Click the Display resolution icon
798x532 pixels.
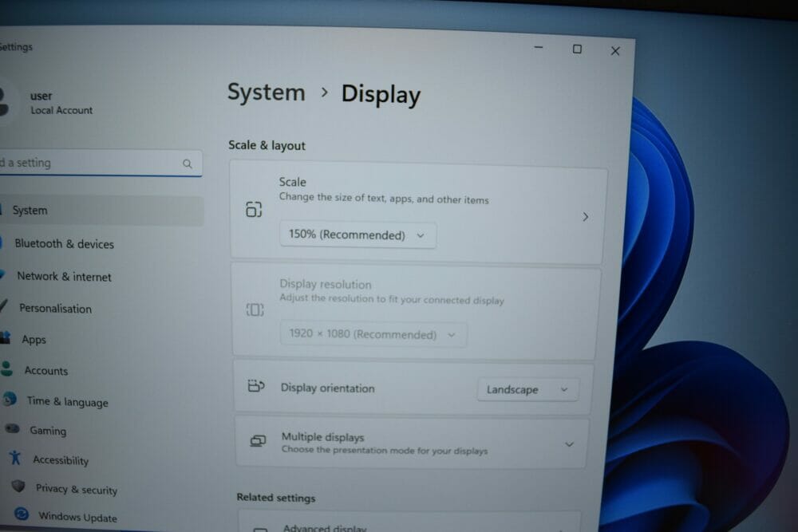(x=255, y=309)
